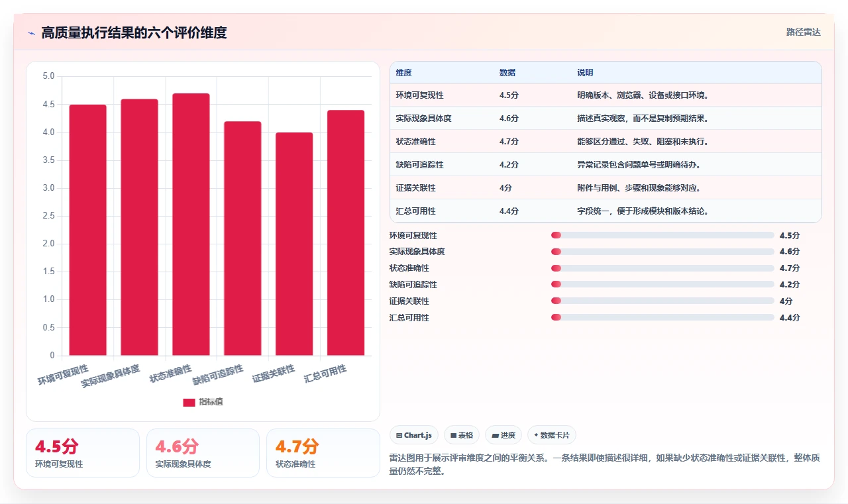Click the 汇总可用性 label in the progress list
Image resolution: width=848 pixels, height=504 pixels.
(409, 318)
